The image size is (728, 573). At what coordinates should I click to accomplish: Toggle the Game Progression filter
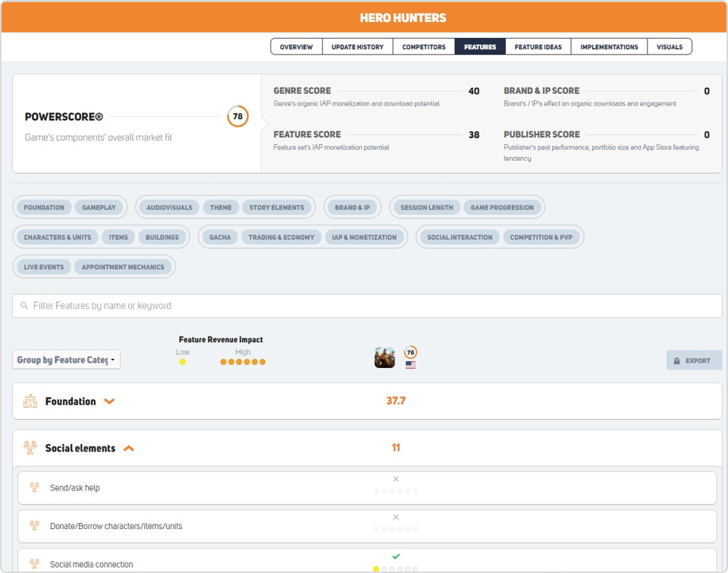[x=502, y=207]
